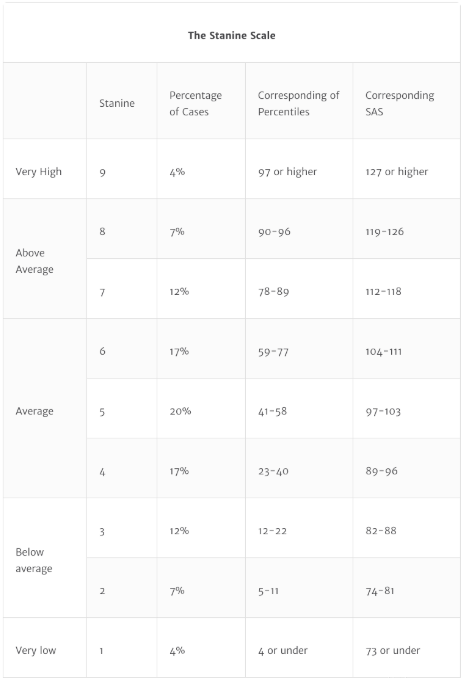Screen dimensions: 464x678
Task: Click the '74-81' SAS cell
Action: point(380,591)
